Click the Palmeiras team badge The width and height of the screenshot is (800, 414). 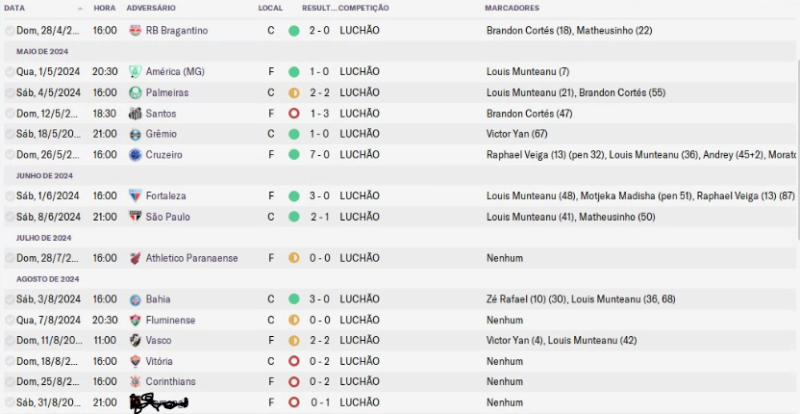pos(135,93)
